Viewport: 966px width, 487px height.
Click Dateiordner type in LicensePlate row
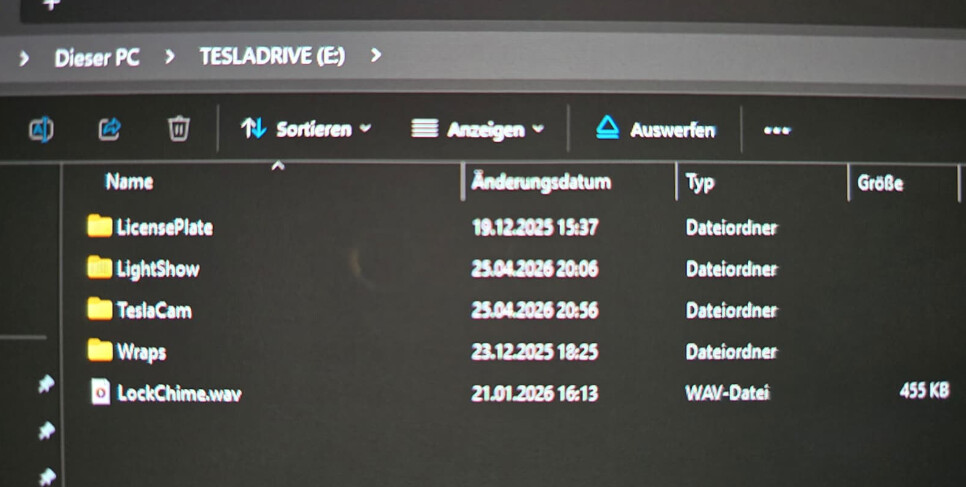coord(732,227)
